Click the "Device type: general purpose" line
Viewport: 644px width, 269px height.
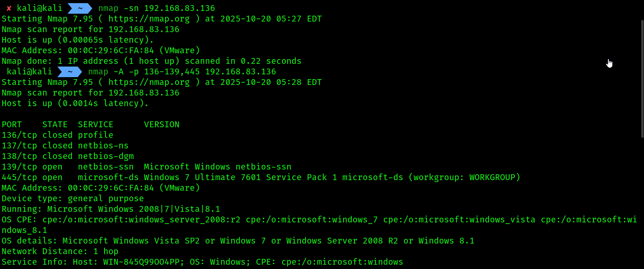73,199
